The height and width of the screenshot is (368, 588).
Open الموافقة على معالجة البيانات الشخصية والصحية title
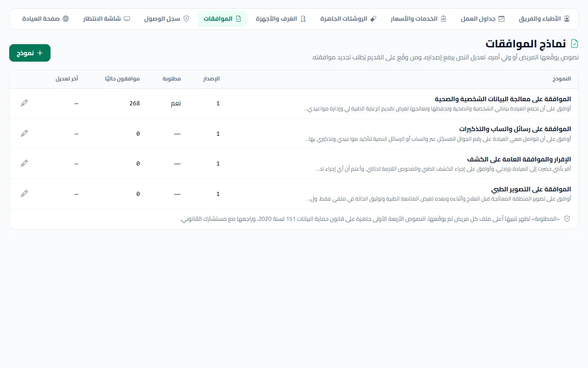503,99
